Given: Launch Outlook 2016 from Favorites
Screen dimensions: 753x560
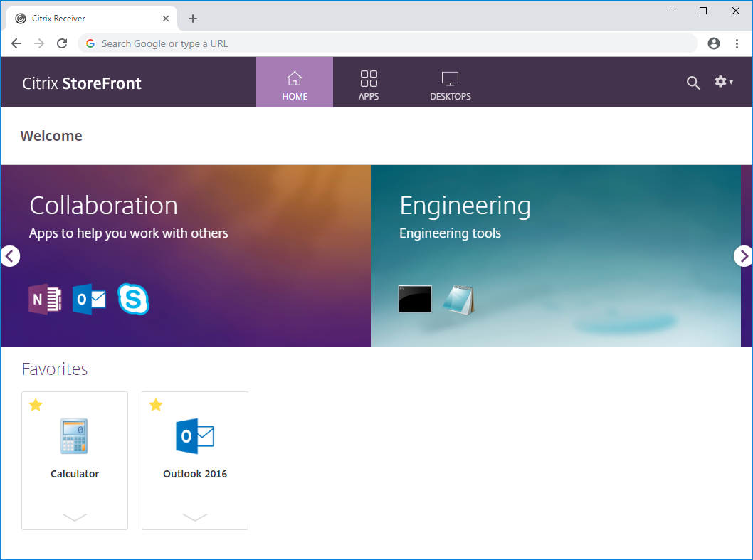Looking at the screenshot, I should click(x=194, y=436).
